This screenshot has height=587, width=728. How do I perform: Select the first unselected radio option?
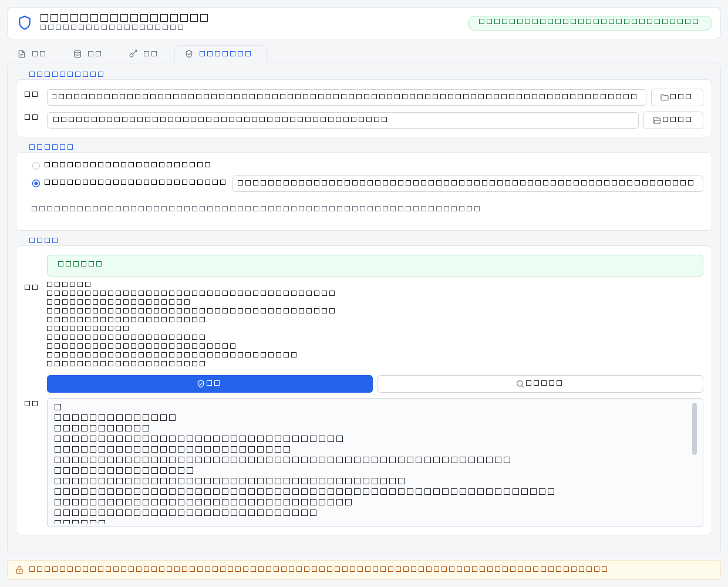[x=36, y=166]
